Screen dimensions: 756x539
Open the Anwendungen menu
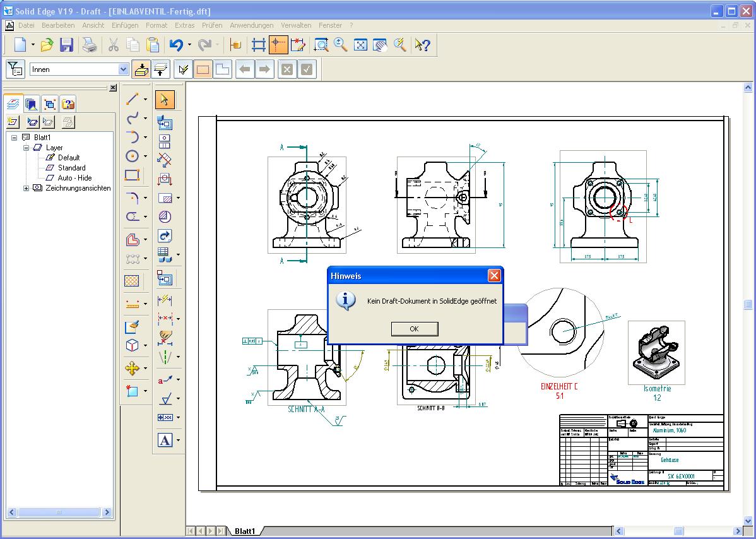click(252, 25)
